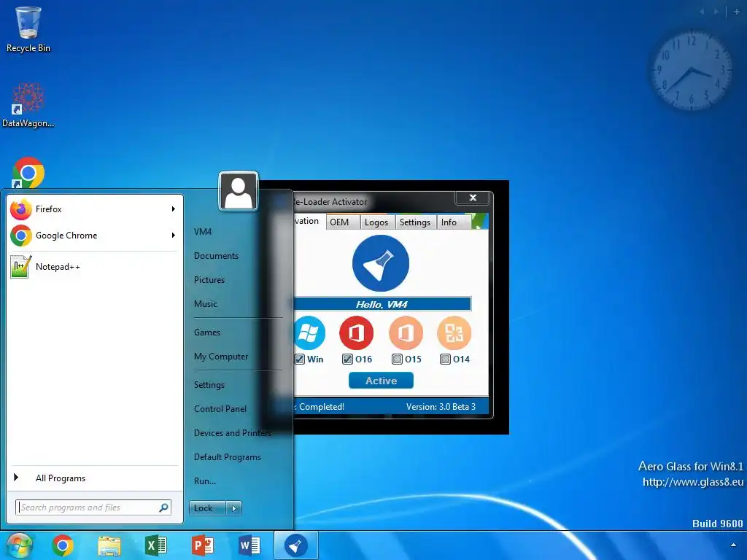The width and height of the screenshot is (747, 560).
Task: Enable the O14 checkbox
Action: point(445,359)
